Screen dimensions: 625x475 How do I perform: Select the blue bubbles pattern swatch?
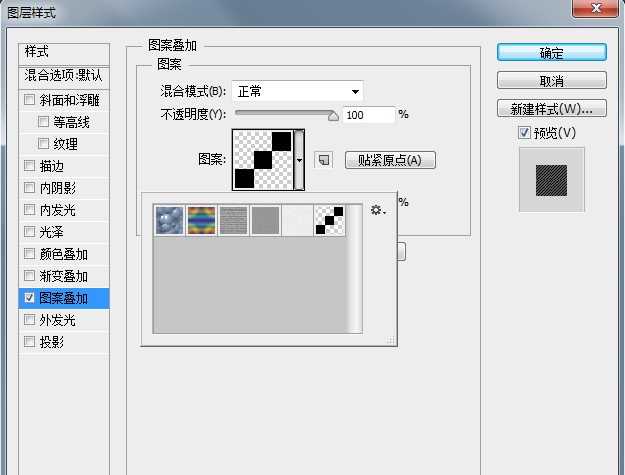click(168, 220)
